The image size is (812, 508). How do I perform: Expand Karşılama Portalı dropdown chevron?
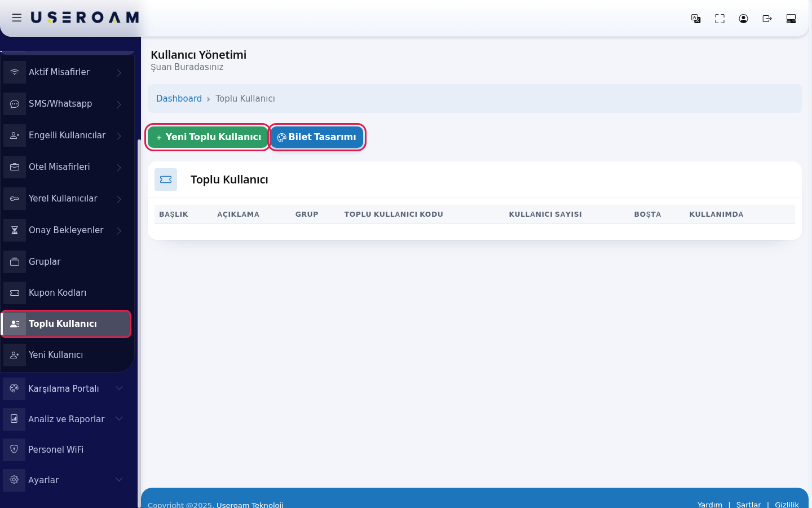click(119, 388)
